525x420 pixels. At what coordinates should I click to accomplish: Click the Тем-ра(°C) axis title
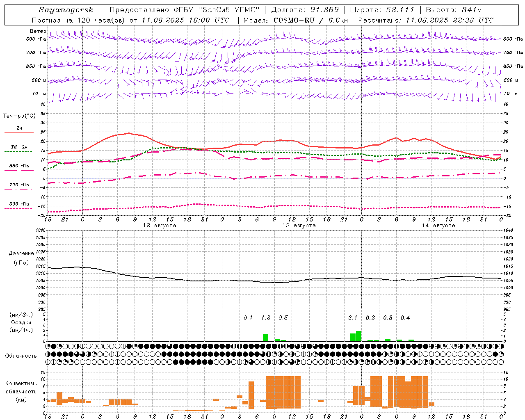point(19,116)
